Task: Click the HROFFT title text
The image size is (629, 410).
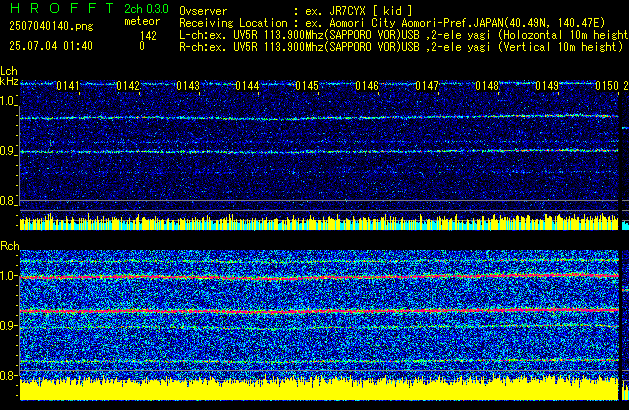Action: pos(62,8)
